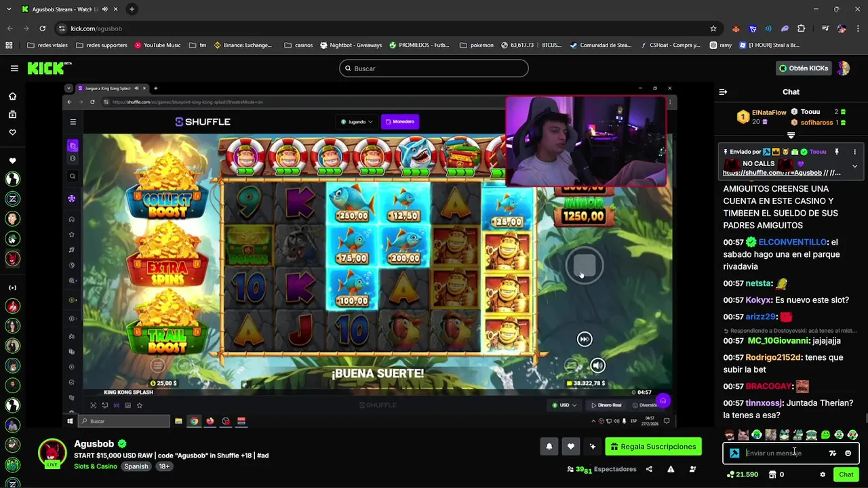Collapse chat with arrow icon beside Chat title
This screenshot has height=488, width=868.
coord(723,91)
